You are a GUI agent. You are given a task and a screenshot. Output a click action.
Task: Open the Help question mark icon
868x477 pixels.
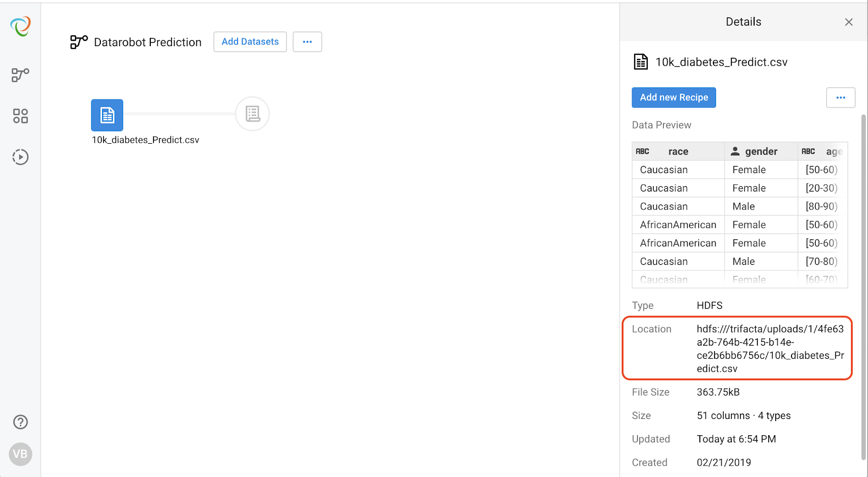(21, 422)
